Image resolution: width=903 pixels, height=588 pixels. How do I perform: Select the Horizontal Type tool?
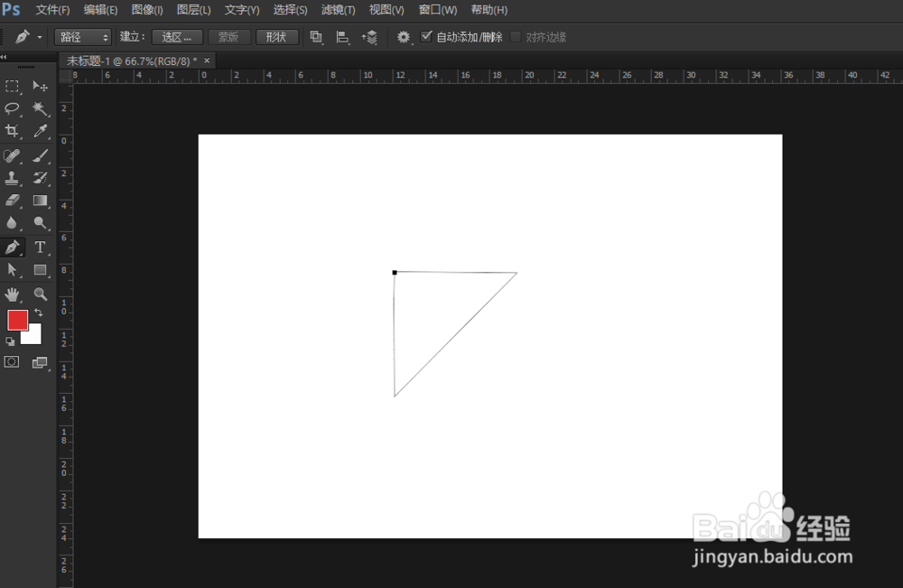tap(40, 247)
